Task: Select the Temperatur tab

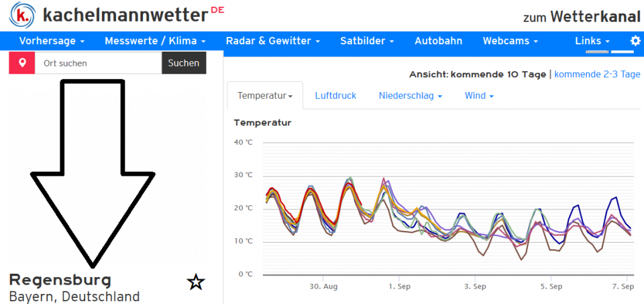Action: coord(265,96)
